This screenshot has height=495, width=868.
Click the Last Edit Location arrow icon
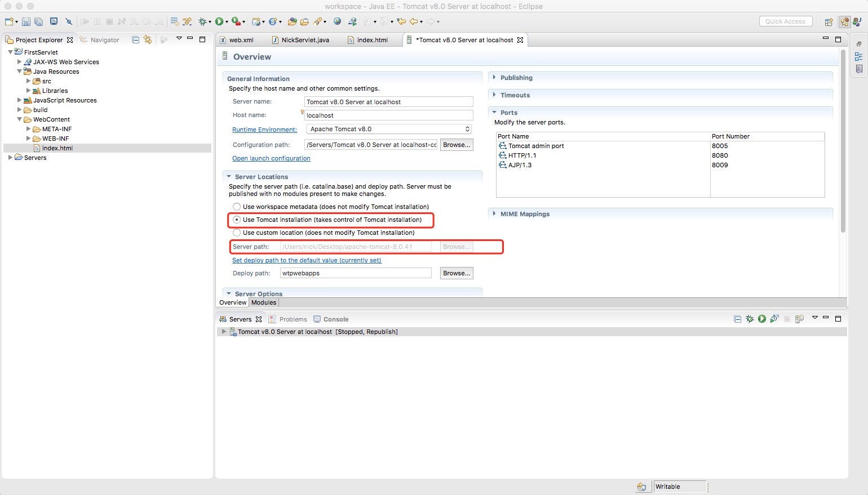pyautogui.click(x=401, y=21)
